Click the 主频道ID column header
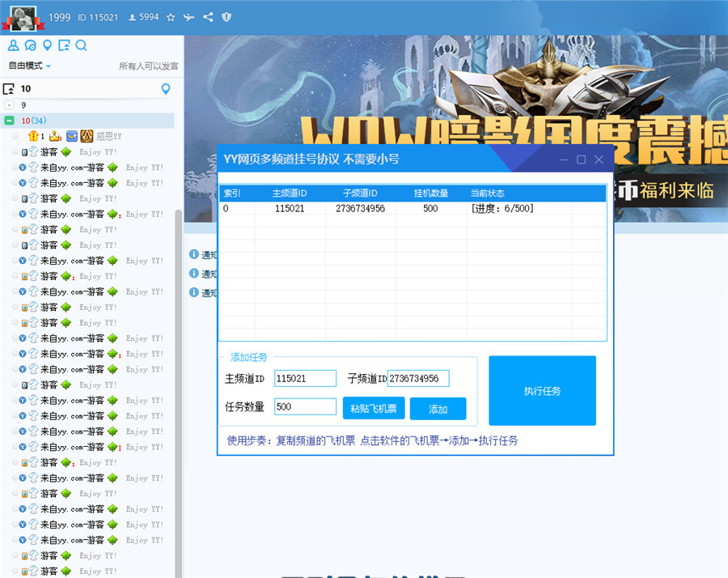 pos(290,193)
